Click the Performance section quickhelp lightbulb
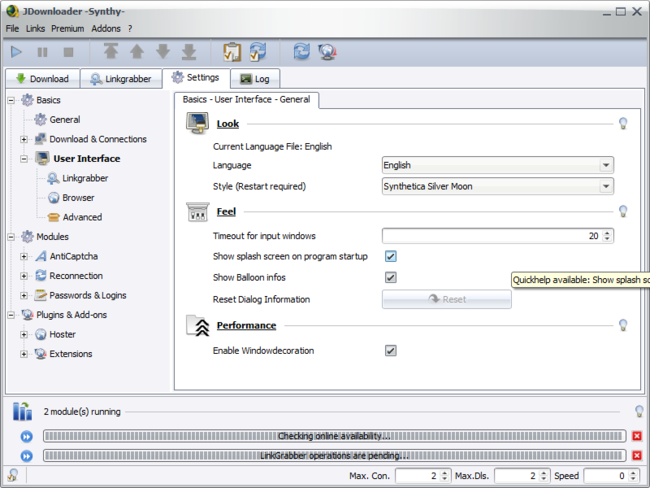 (x=623, y=325)
